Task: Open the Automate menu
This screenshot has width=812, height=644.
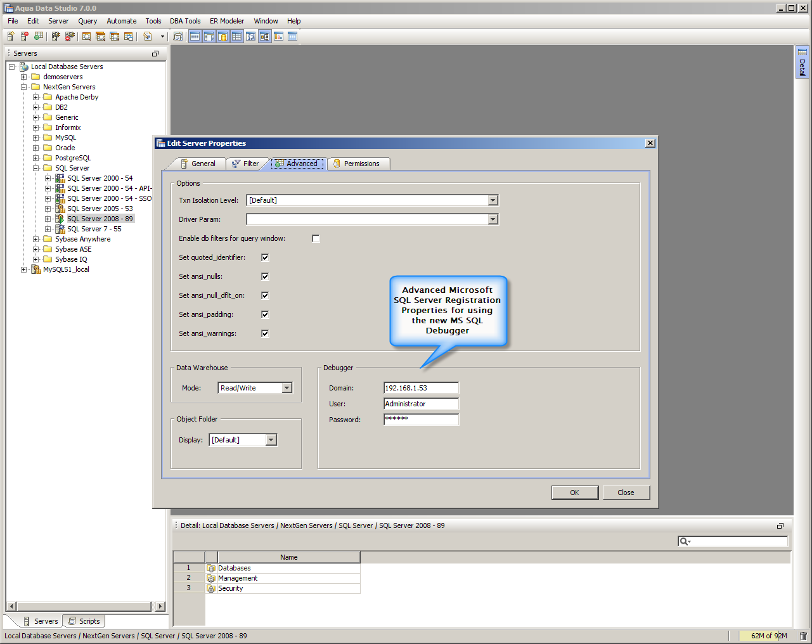Action: tap(122, 21)
